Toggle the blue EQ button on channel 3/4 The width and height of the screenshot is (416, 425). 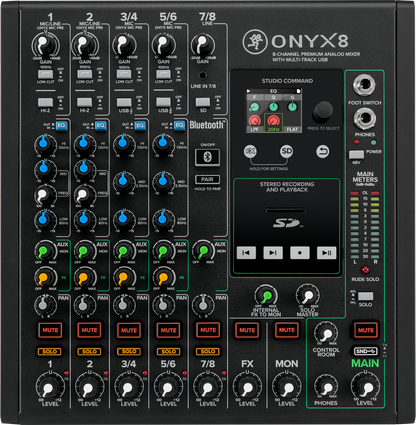(140, 125)
